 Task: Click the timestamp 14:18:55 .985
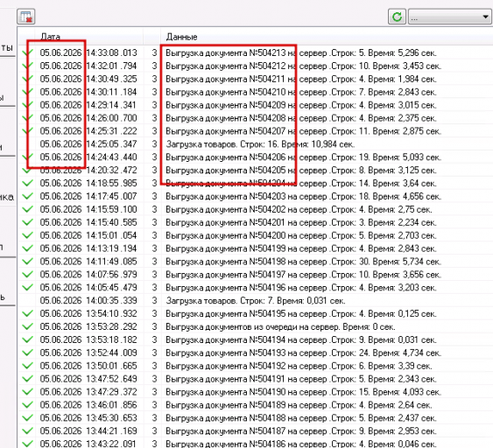111,183
